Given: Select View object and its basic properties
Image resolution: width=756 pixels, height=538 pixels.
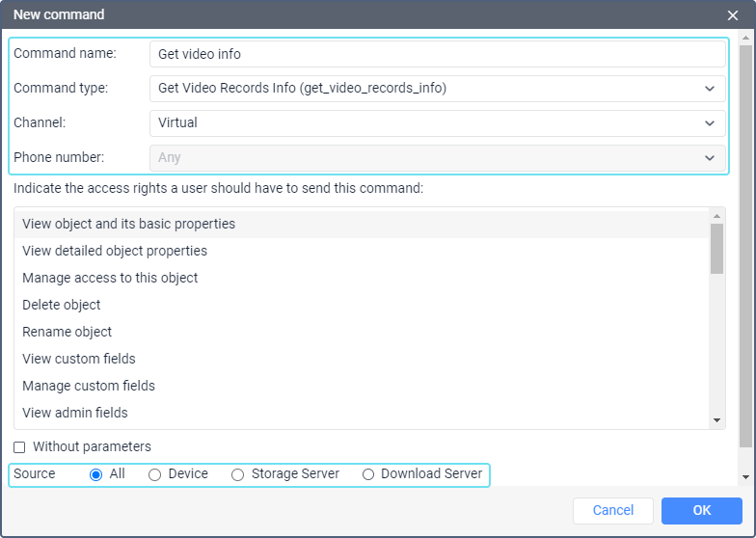Looking at the screenshot, I should coord(129,224).
